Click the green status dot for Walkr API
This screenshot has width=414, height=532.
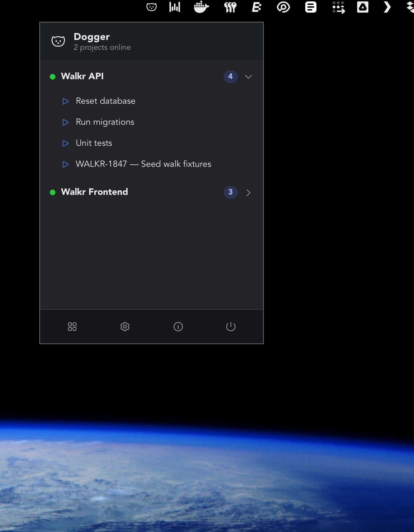click(53, 77)
